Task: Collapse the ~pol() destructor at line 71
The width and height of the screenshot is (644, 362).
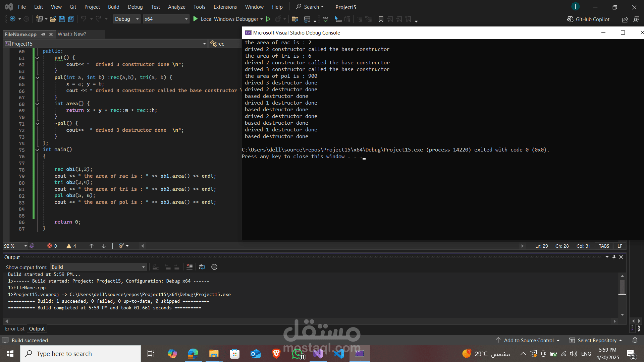Action: pyautogui.click(x=37, y=124)
